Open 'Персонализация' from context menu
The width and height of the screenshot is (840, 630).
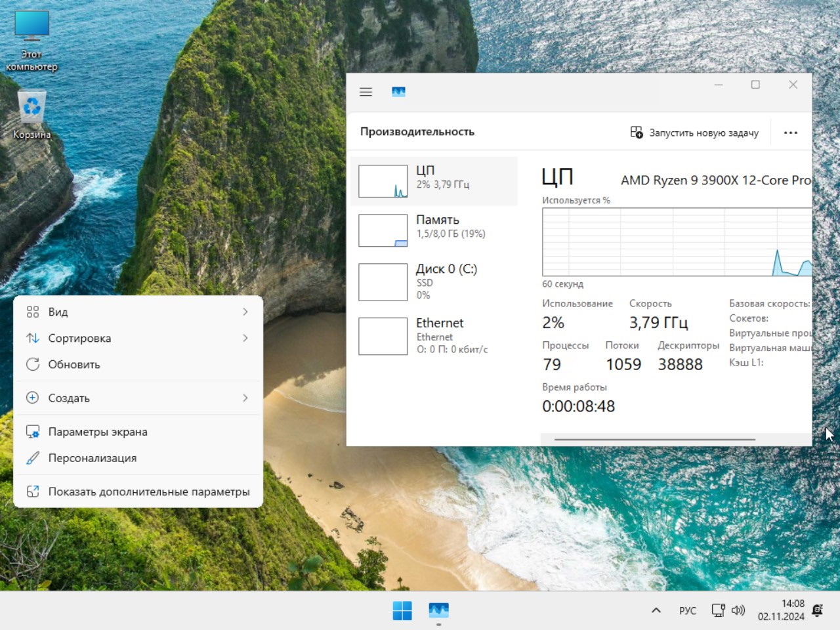(x=92, y=458)
